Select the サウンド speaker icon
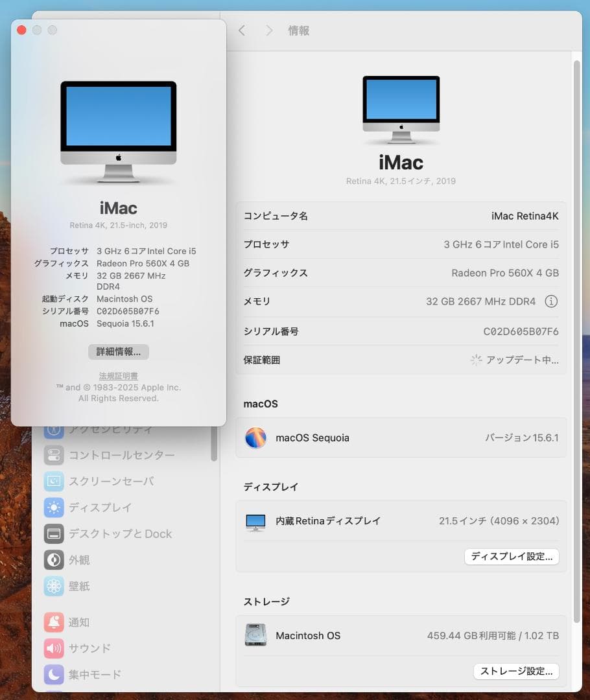This screenshot has width=590, height=700. (54, 648)
